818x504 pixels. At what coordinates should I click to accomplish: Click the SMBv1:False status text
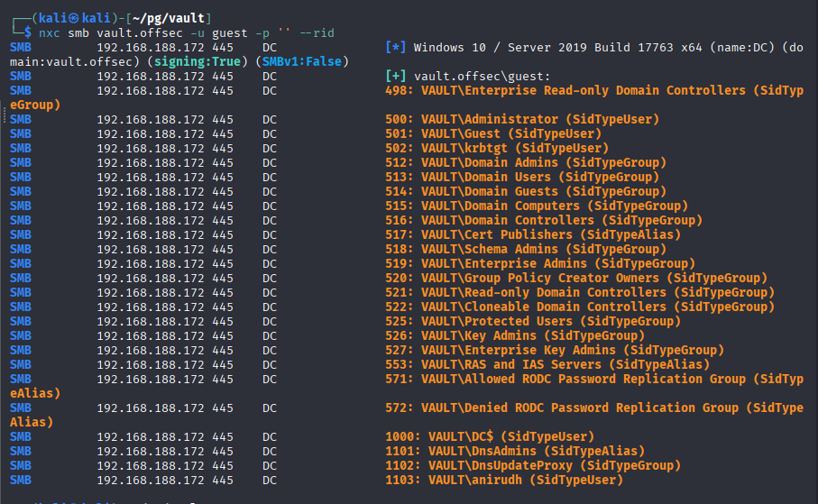301,61
